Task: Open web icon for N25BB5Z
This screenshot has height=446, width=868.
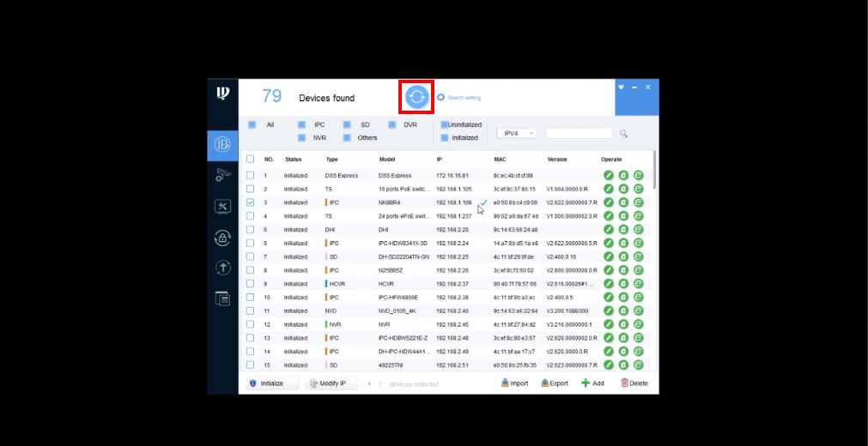Action: (x=638, y=270)
